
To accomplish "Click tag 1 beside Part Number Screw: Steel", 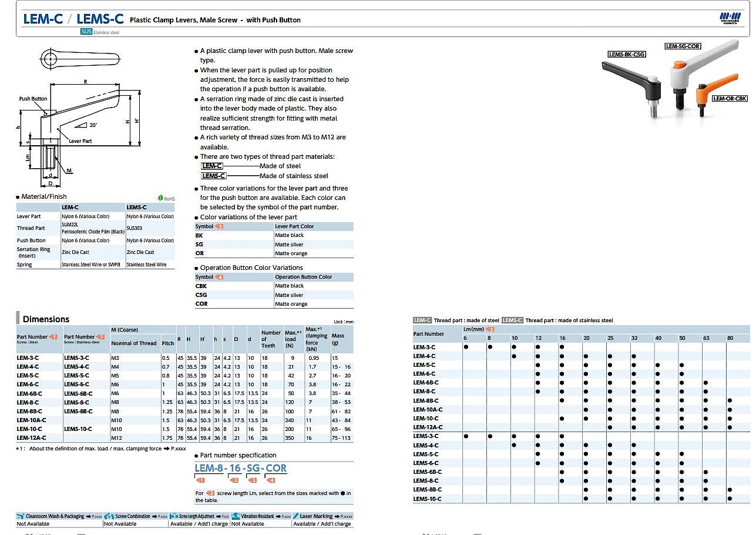I will coord(53,337).
